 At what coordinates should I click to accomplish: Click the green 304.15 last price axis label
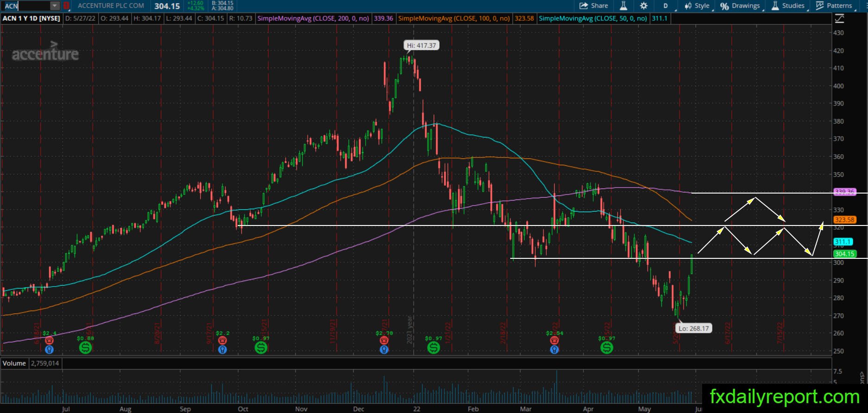pyautogui.click(x=844, y=254)
